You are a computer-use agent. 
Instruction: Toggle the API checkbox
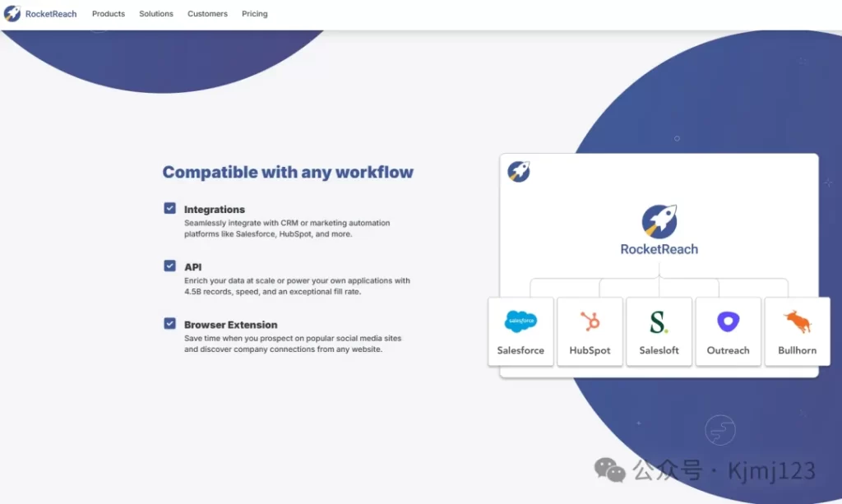click(169, 266)
